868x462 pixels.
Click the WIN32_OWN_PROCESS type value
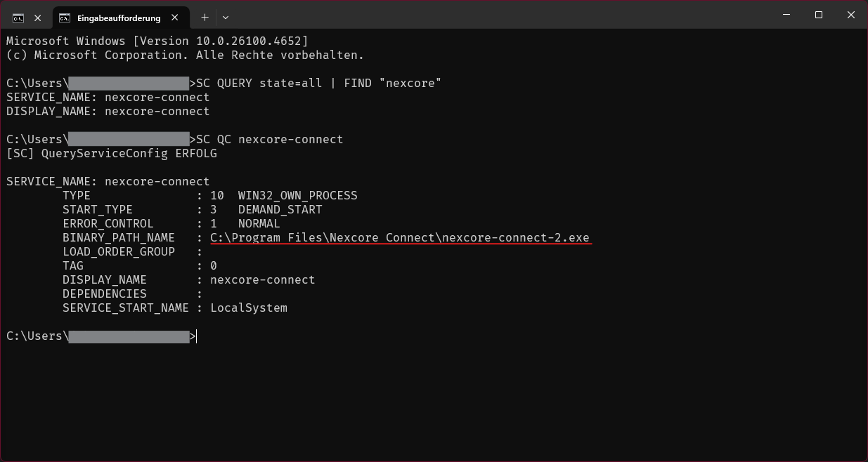point(298,195)
